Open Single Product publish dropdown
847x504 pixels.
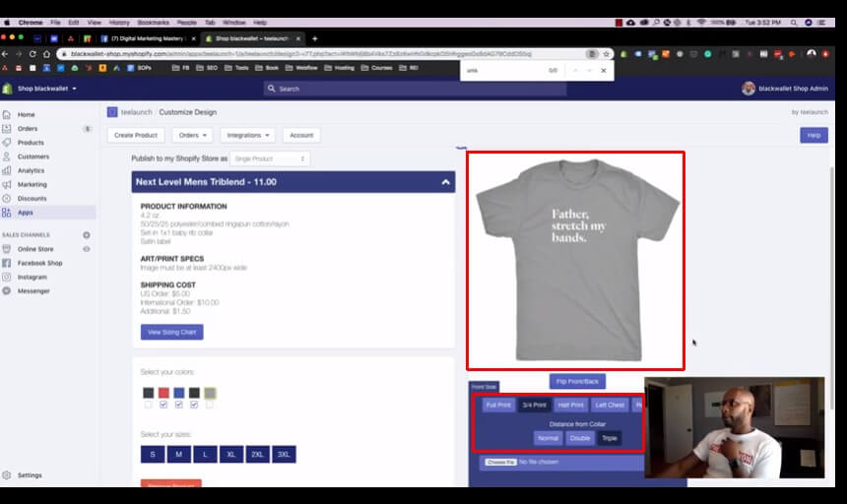270,158
